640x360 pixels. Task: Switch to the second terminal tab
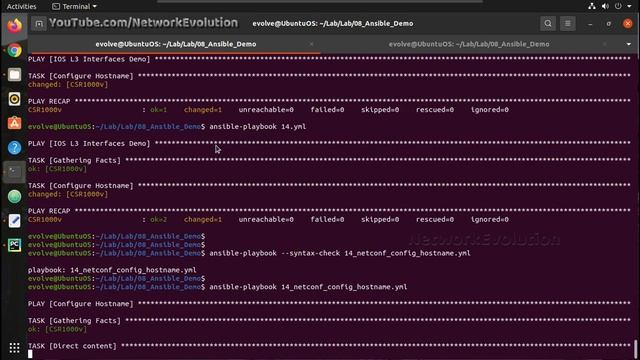(469, 44)
